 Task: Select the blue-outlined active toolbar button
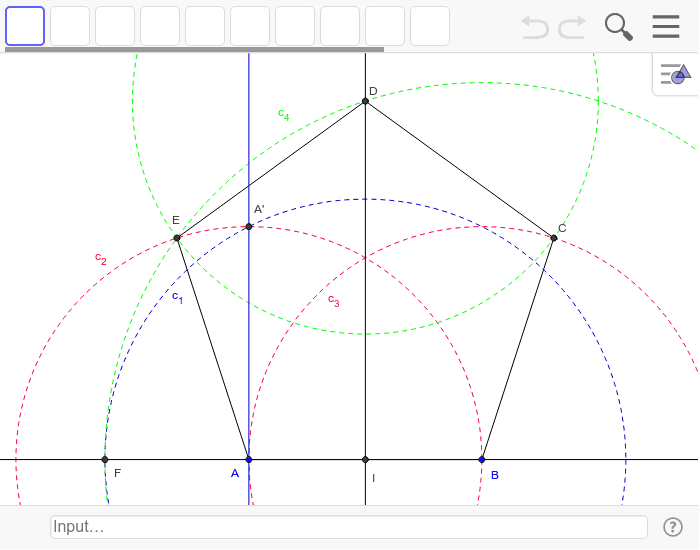(x=25, y=26)
